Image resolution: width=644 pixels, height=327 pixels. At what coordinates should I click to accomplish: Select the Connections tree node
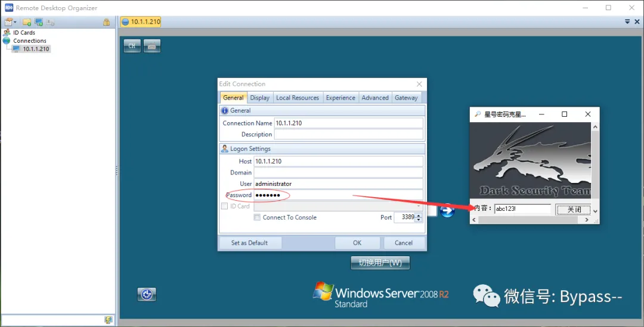click(30, 41)
